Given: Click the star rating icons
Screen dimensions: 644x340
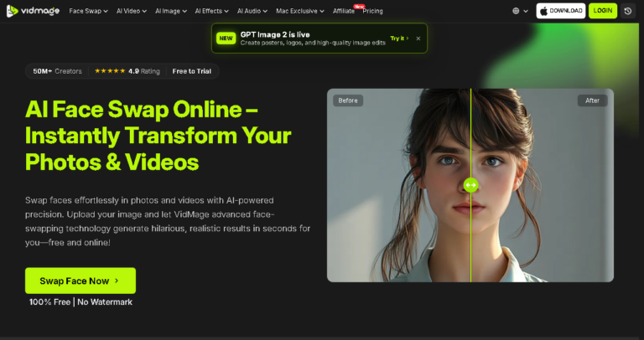Looking at the screenshot, I should coord(110,71).
